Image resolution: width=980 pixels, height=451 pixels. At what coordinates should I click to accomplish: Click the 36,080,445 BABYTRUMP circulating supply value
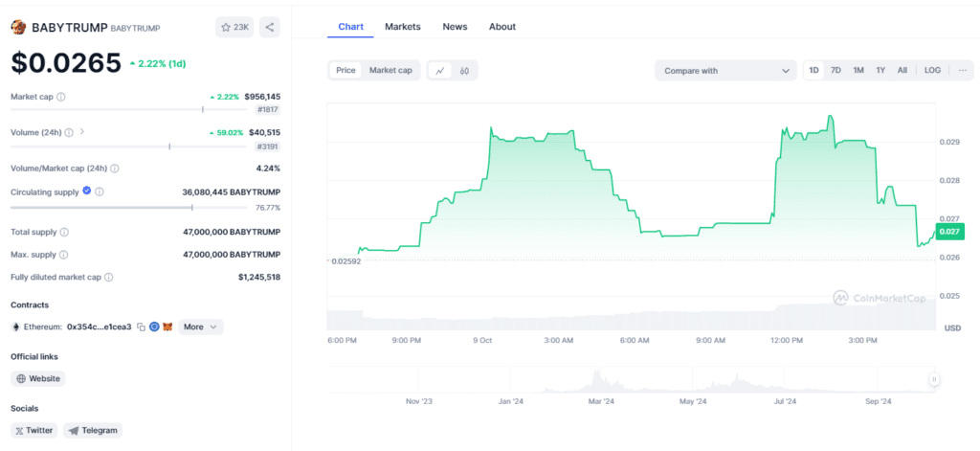[232, 192]
